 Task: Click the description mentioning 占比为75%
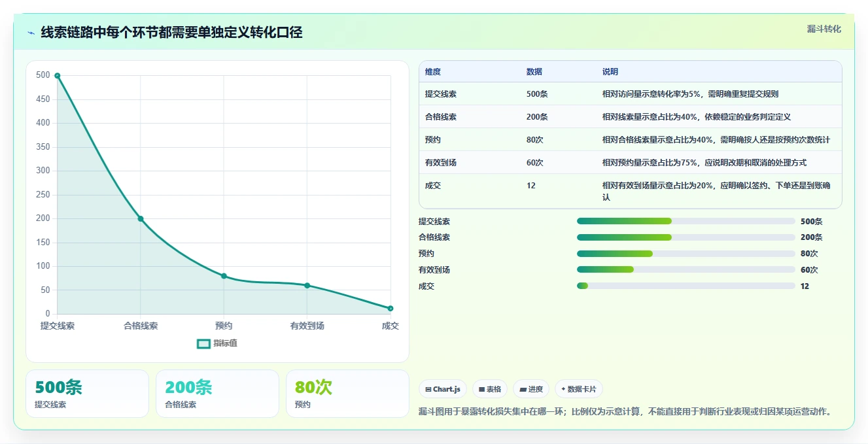click(704, 163)
